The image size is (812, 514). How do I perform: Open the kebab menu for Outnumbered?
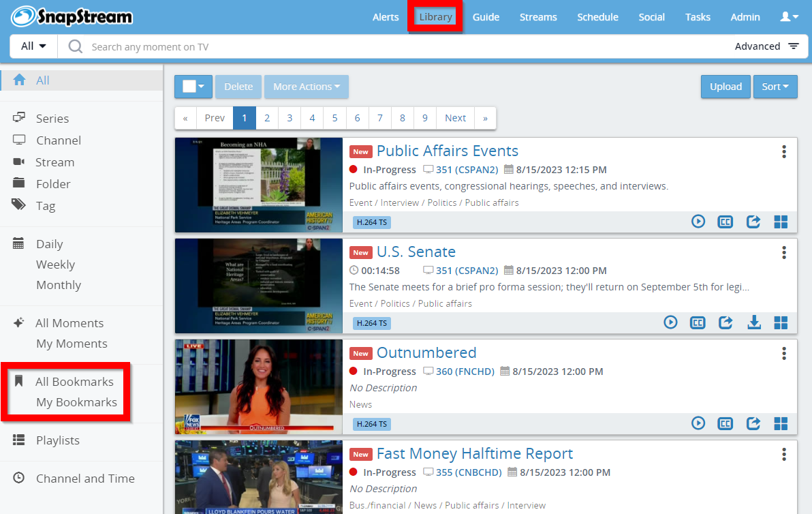784,353
